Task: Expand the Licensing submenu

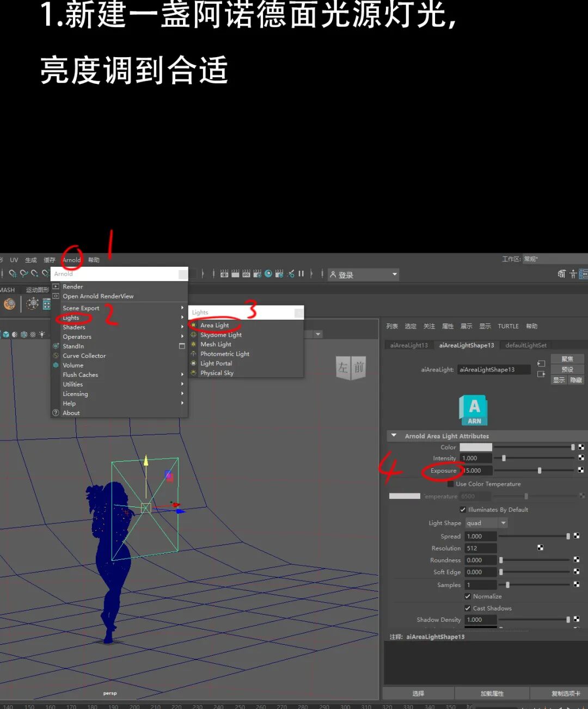Action: (x=119, y=394)
